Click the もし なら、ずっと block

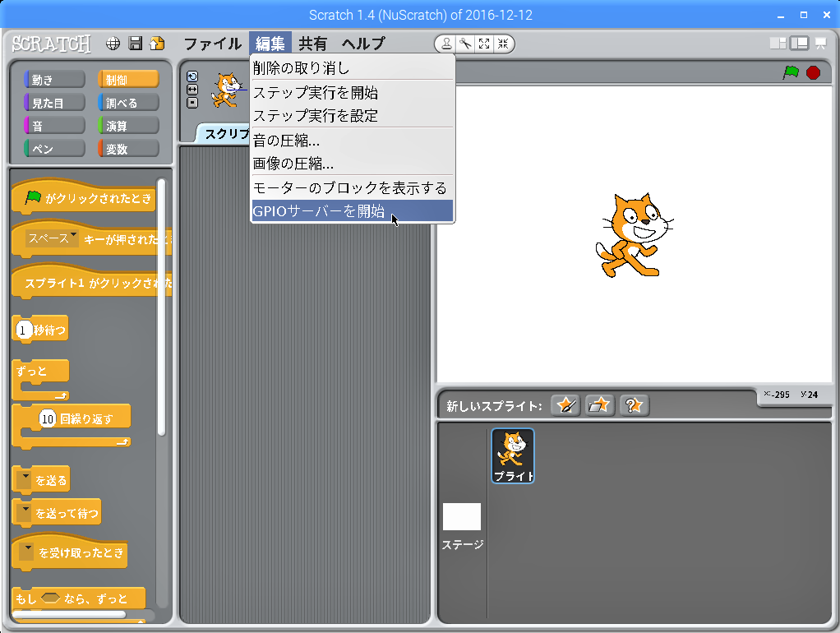click(78, 598)
